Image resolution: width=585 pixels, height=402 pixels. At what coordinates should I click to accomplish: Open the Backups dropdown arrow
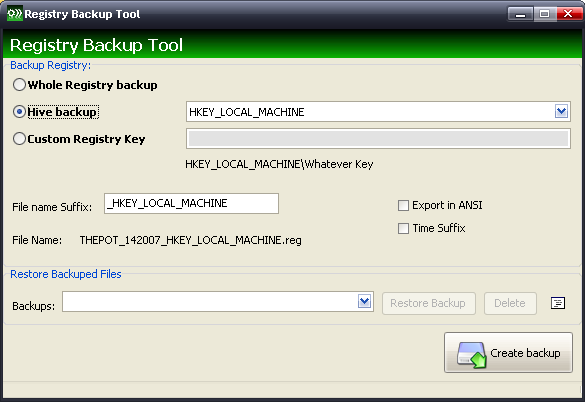364,301
